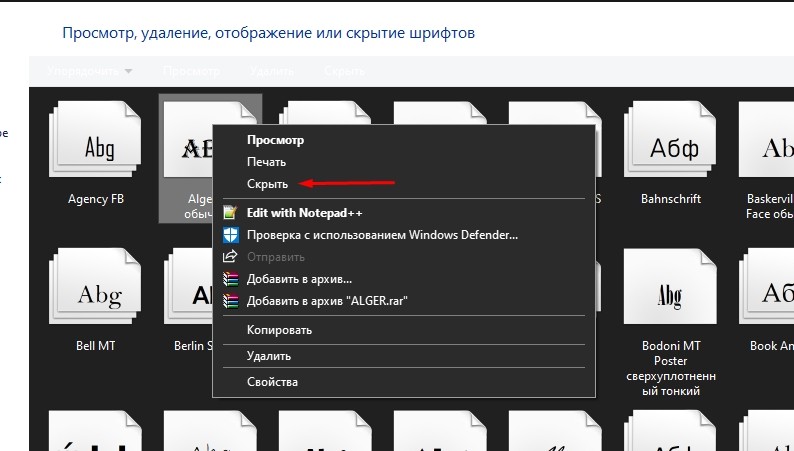
Task: Choose Добавить в архив "ALGER.rar"
Action: [327, 301]
